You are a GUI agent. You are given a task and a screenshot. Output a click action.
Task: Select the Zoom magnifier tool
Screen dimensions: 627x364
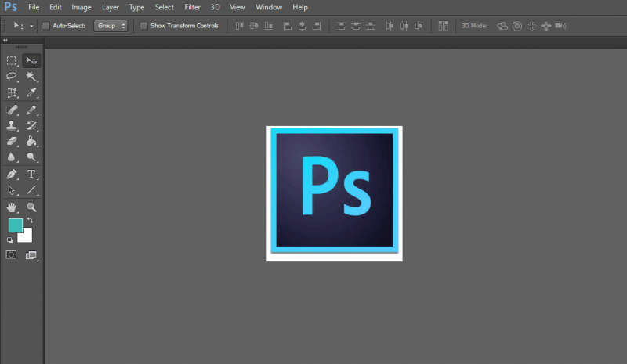click(x=31, y=207)
